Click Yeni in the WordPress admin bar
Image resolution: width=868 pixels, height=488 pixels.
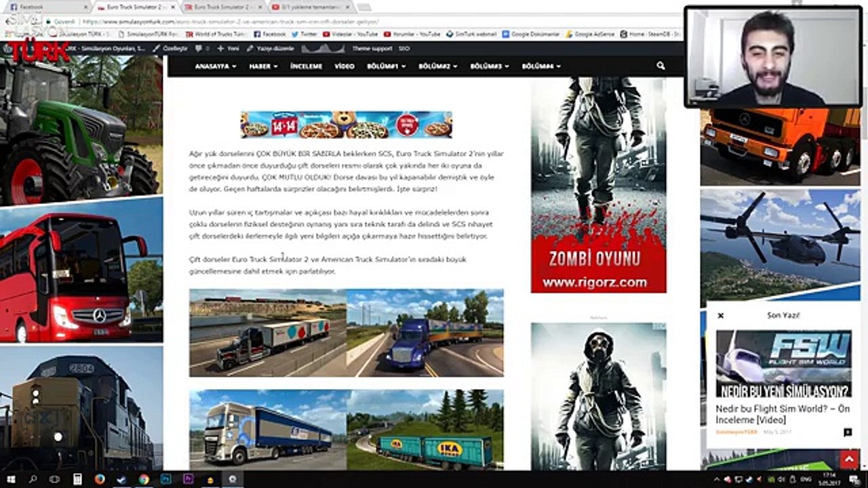229,49
